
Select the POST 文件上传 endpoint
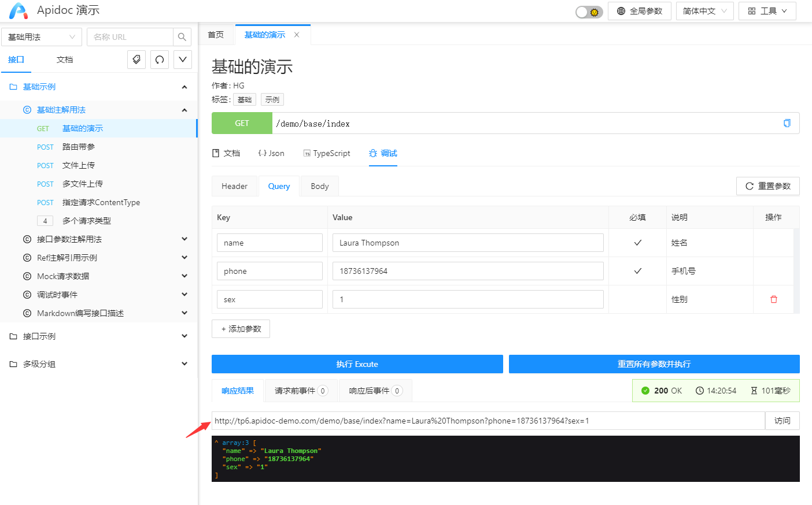[78, 165]
